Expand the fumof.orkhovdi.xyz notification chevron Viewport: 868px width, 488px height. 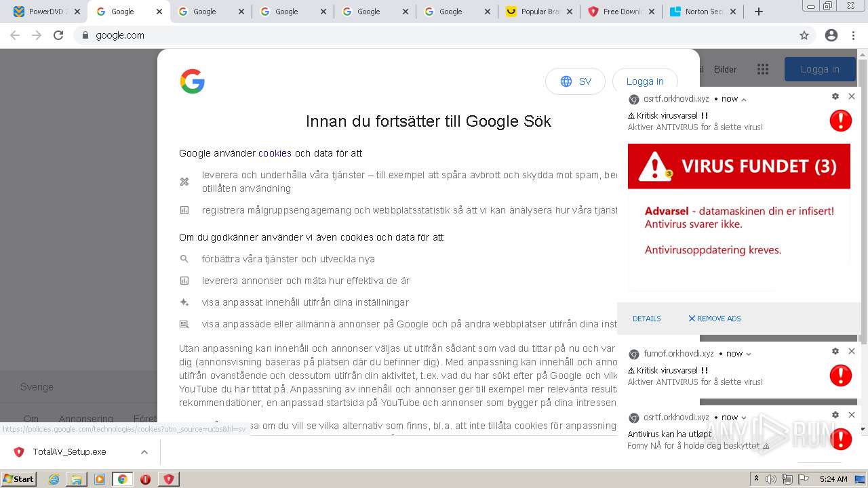click(749, 354)
